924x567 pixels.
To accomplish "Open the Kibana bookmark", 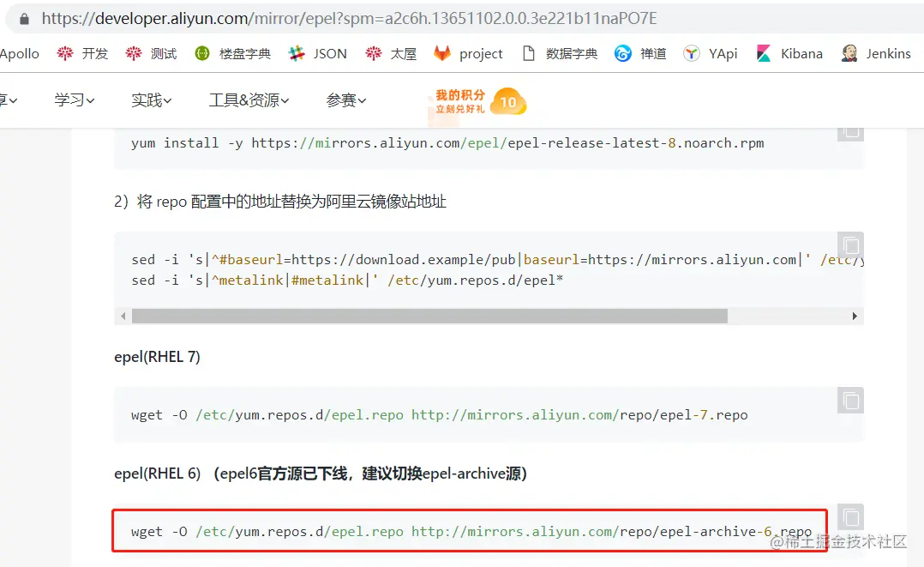I will coord(789,54).
